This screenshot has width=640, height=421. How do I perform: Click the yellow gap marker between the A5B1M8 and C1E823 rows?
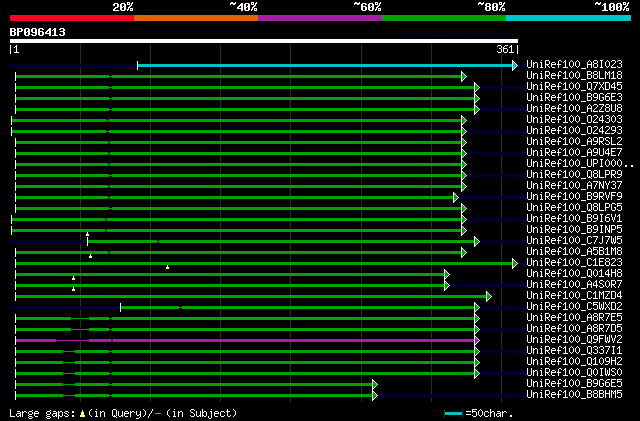click(x=91, y=256)
